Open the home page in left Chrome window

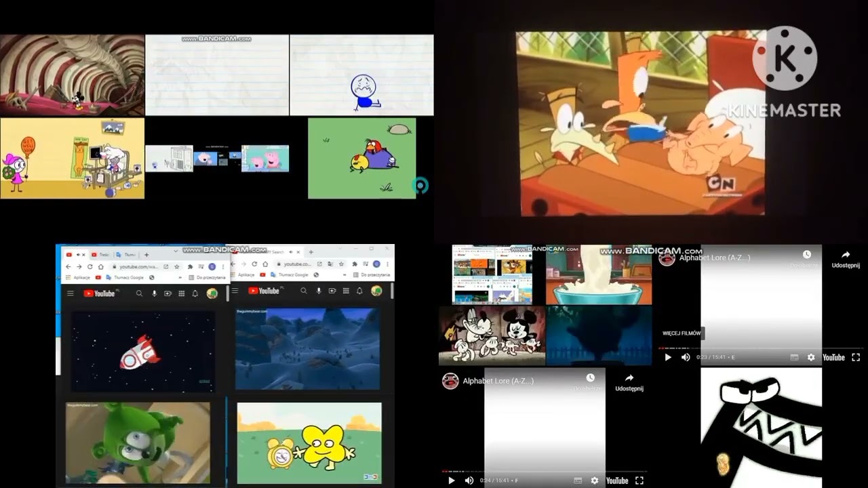click(101, 266)
